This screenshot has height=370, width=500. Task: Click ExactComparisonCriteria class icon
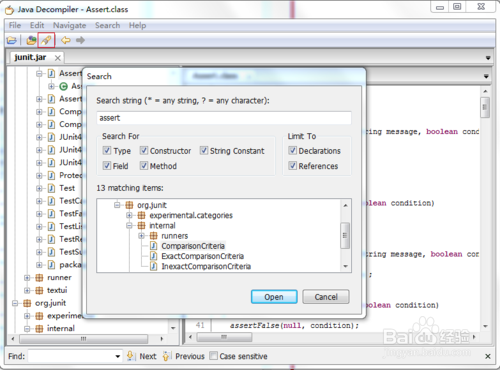154,256
